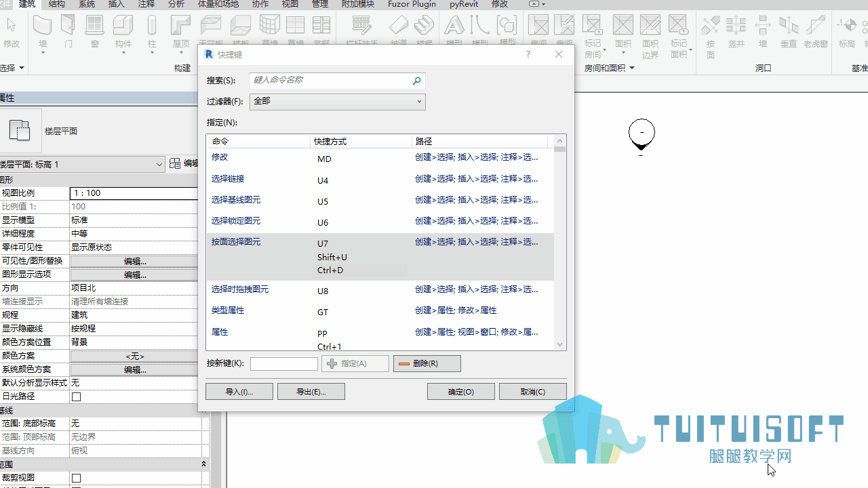The height and width of the screenshot is (488, 868).
Task: Select the Shaft (竖井) opening tool
Action: [736, 33]
